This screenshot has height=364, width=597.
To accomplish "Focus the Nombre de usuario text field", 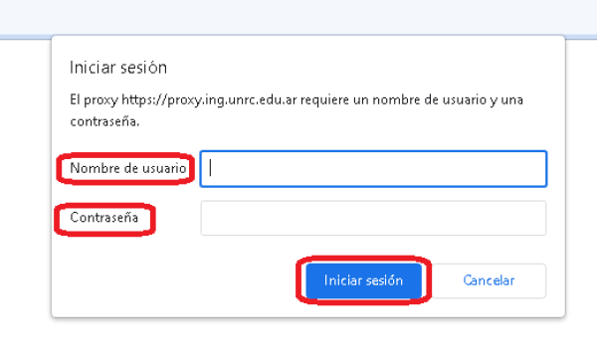I will click(373, 169).
